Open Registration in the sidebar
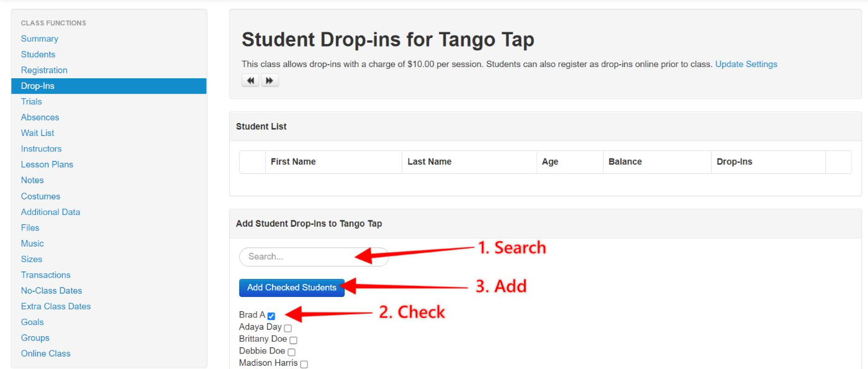This screenshot has width=868, height=369. [44, 70]
